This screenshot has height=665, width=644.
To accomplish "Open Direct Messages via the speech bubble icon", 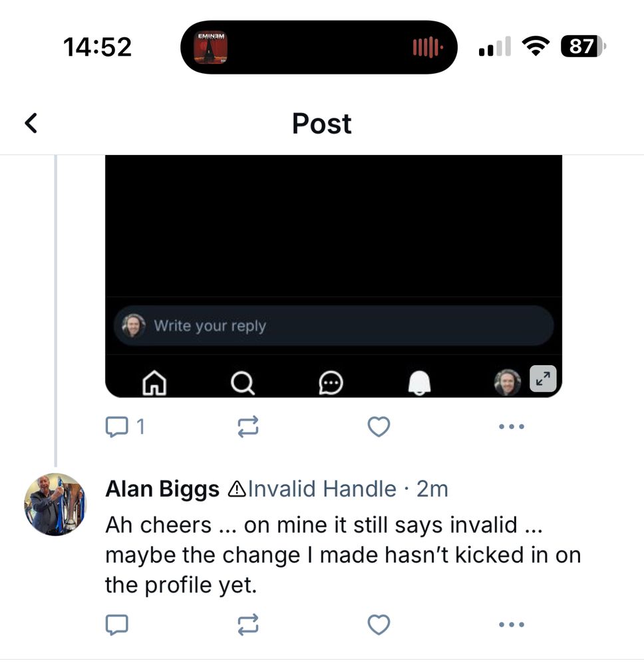I will pos(332,382).
